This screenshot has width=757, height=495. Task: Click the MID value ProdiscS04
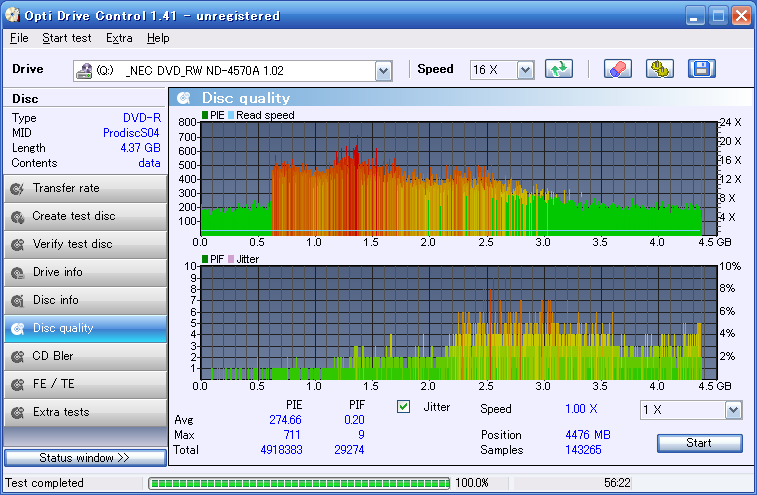[131, 133]
